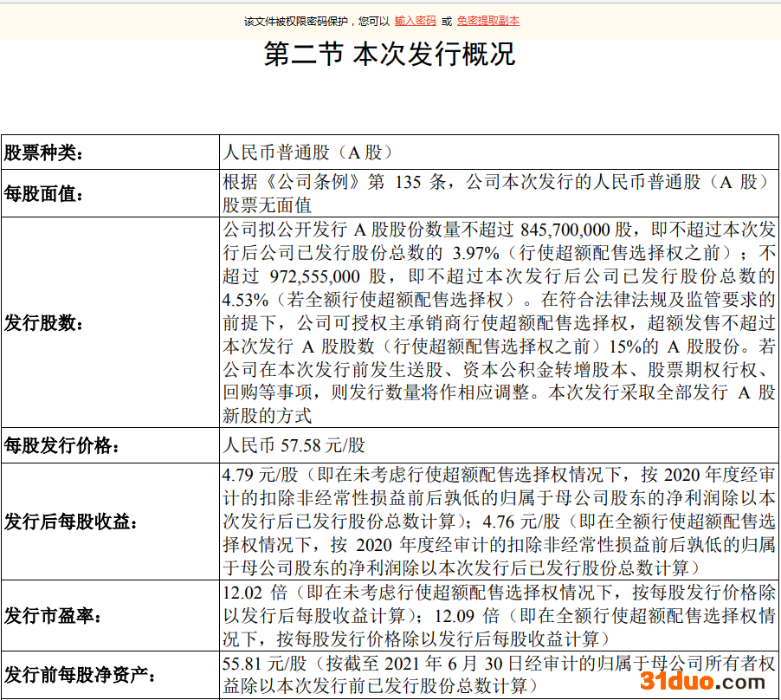Click the 输入密码 link
Viewport: 781px width, 700px height.
tap(415, 21)
